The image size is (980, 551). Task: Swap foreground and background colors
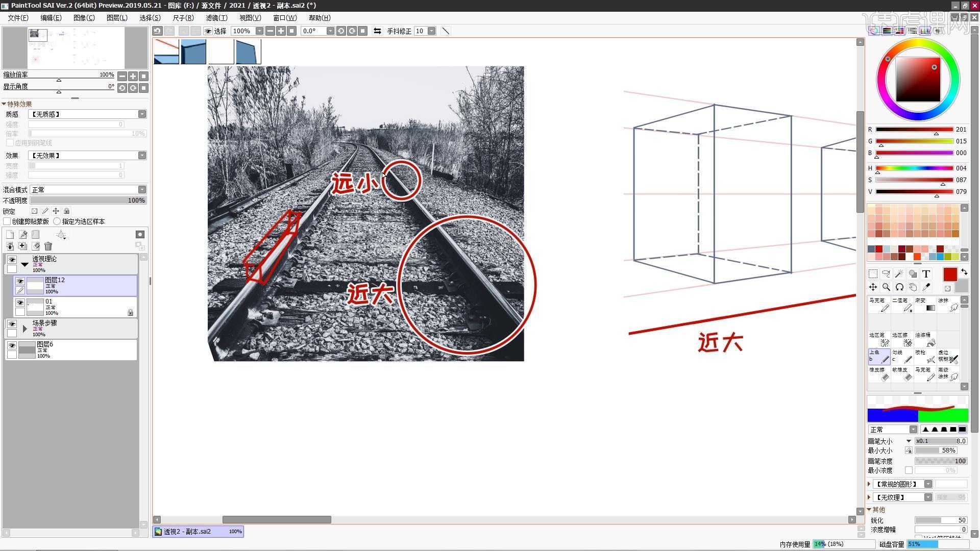click(x=964, y=272)
